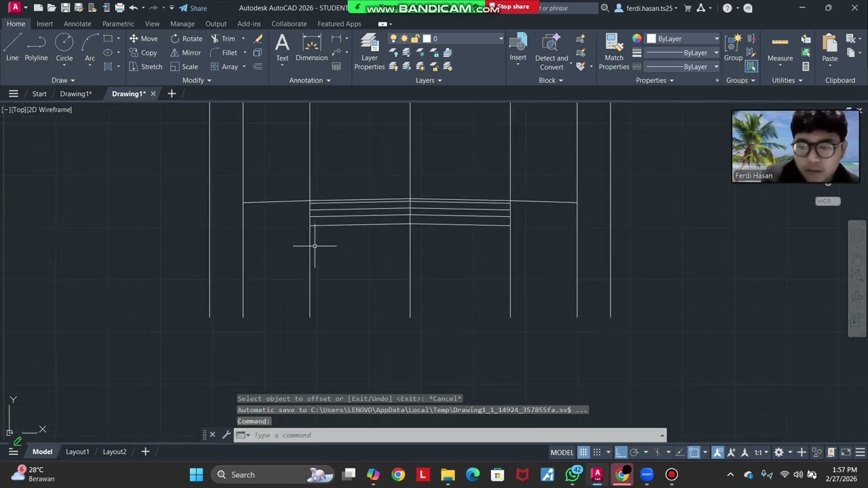Choose the Scale tool

click(x=184, y=66)
